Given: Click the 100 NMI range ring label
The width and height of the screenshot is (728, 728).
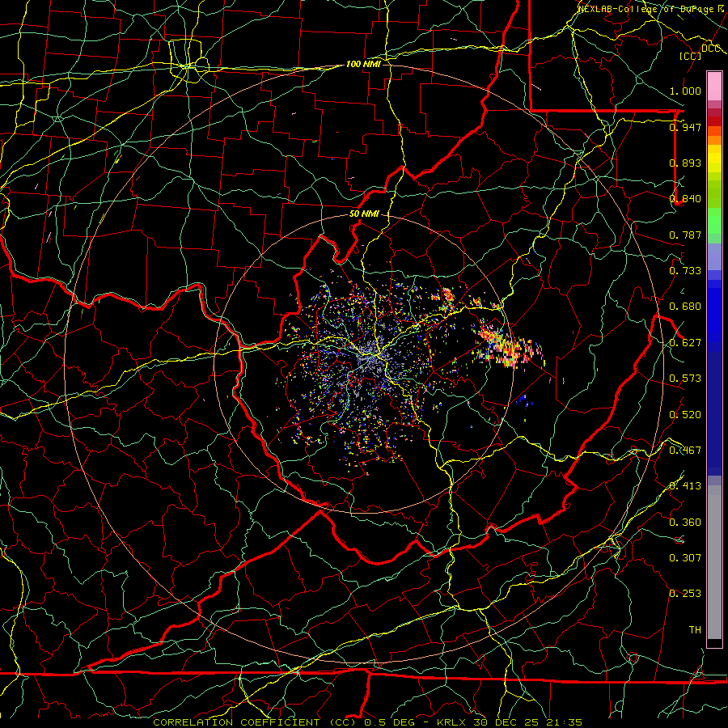Looking at the screenshot, I should click(x=363, y=64).
